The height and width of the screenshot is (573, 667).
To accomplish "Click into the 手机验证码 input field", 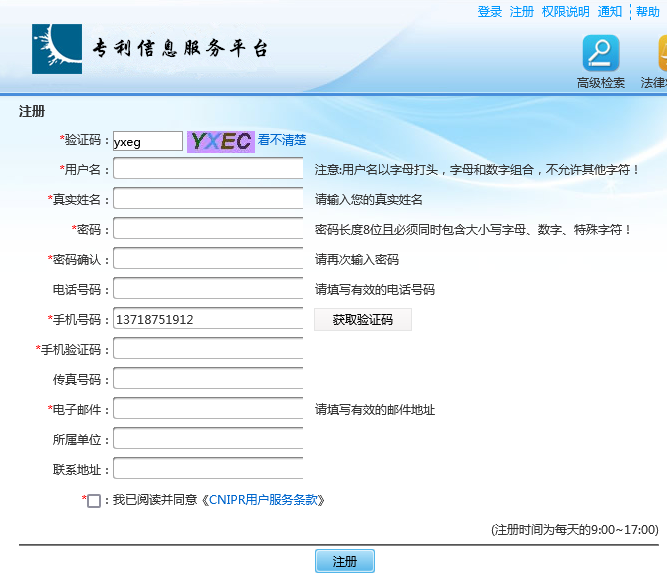I will [x=208, y=349].
